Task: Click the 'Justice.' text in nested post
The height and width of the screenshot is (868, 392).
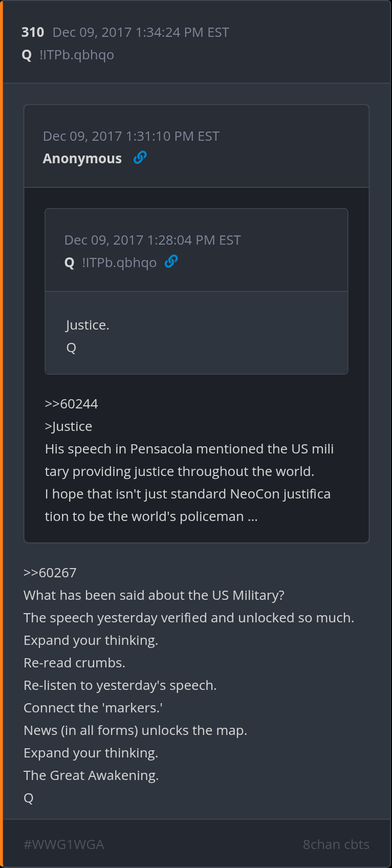Action: [x=88, y=325]
